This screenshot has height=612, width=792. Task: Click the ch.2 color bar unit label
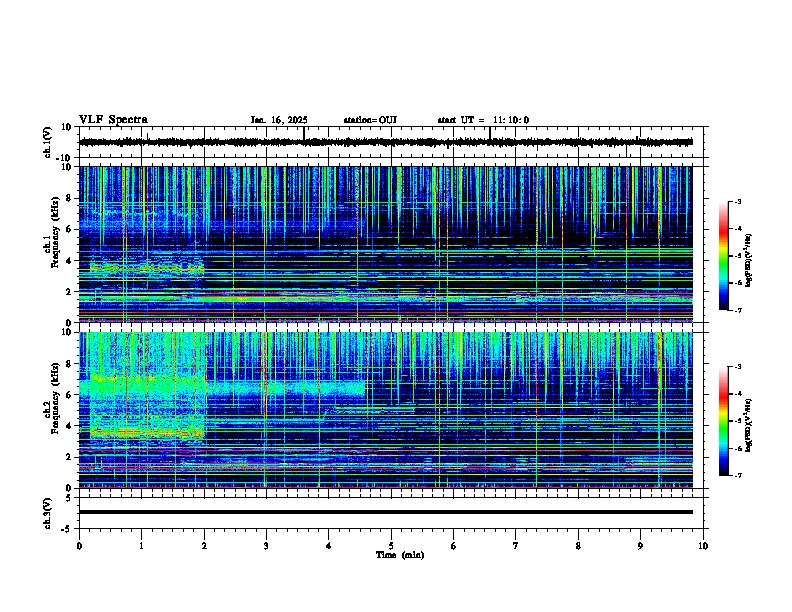(749, 426)
